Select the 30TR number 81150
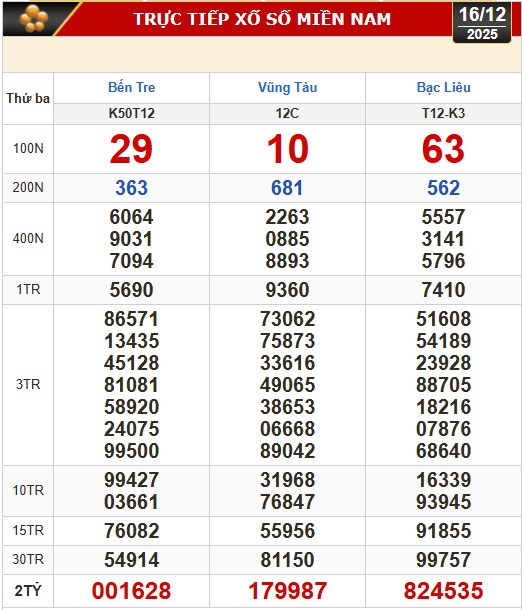 pos(287,560)
